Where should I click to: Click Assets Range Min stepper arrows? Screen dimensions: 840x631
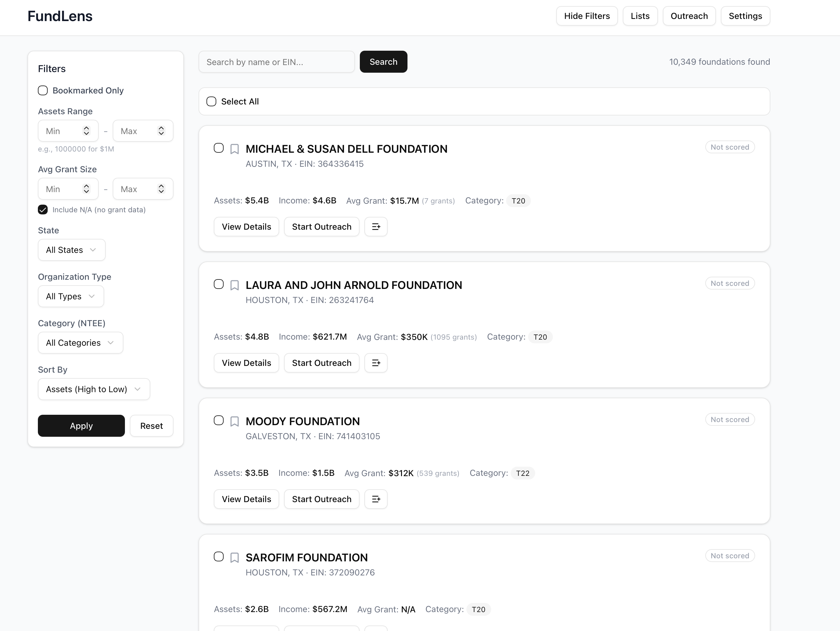86,131
